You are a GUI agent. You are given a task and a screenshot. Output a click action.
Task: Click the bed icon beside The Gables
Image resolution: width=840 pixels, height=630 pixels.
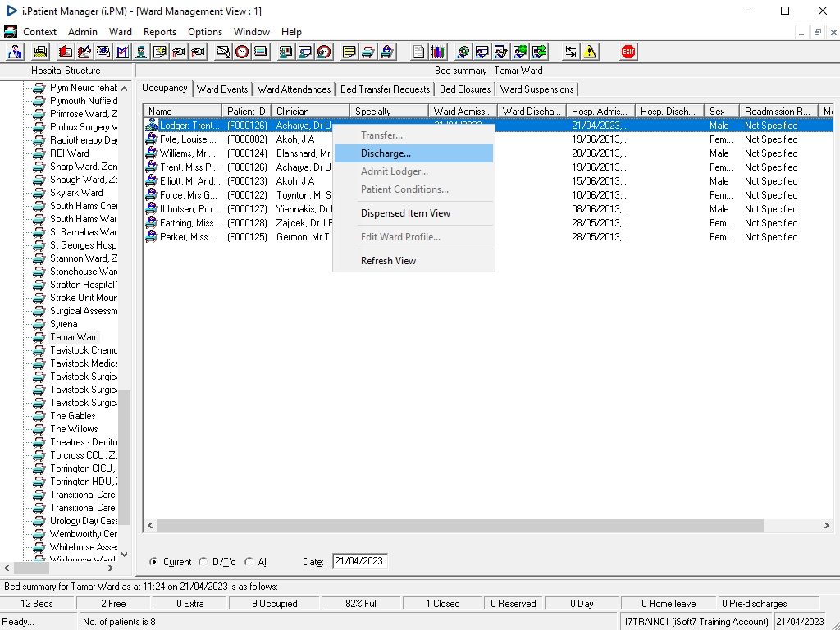click(39, 416)
